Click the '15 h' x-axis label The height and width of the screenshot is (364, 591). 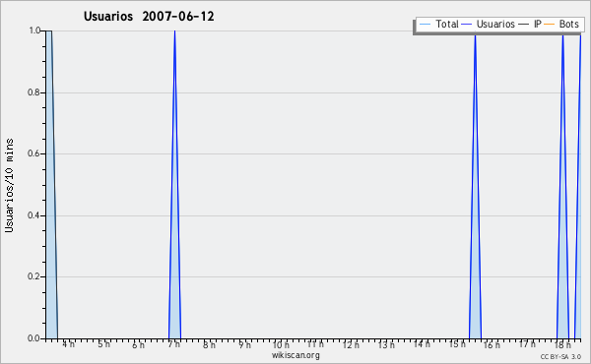point(457,344)
